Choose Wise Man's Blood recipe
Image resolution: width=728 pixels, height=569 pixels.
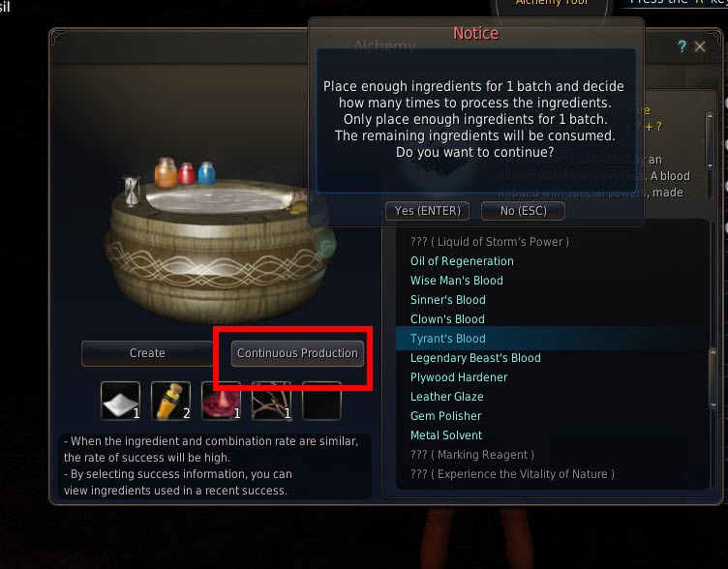click(x=456, y=281)
